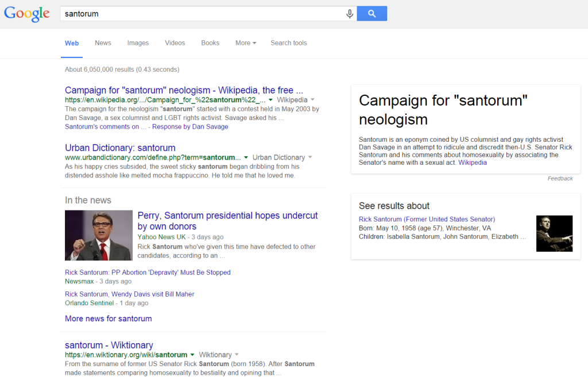Open Santorum's comments on sitelink
This screenshot has width=588, height=381.
(106, 127)
